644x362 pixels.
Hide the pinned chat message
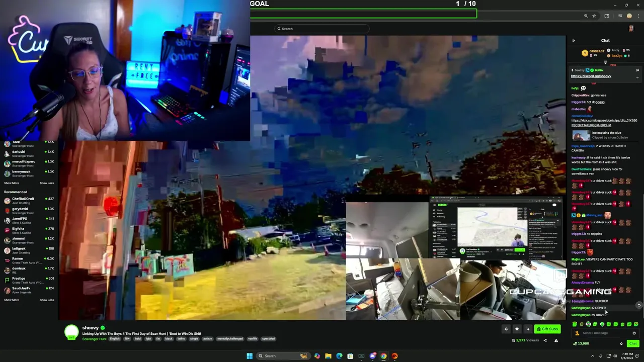tap(637, 70)
